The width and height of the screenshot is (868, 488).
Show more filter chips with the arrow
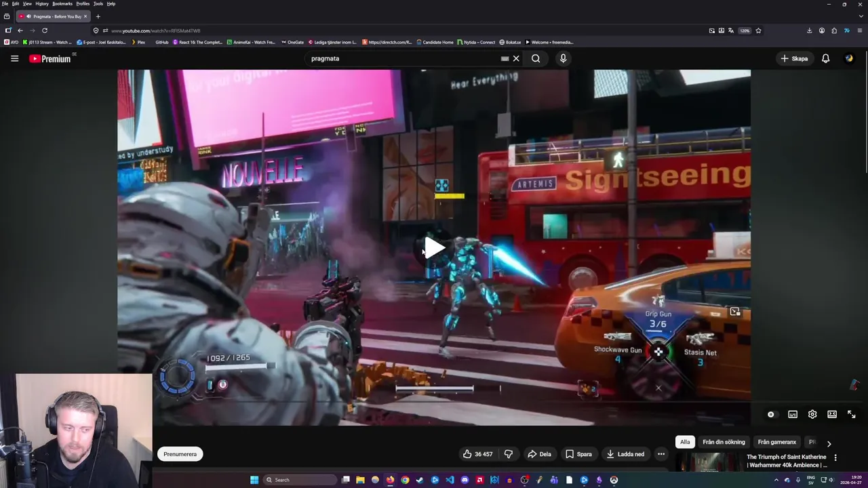point(829,443)
